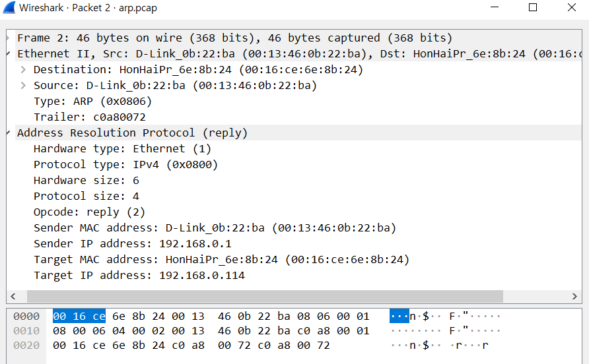Screen dimensions: 589x364
Task: Select Protocol type: IPv4 (0x0800) row
Action: click(x=126, y=164)
